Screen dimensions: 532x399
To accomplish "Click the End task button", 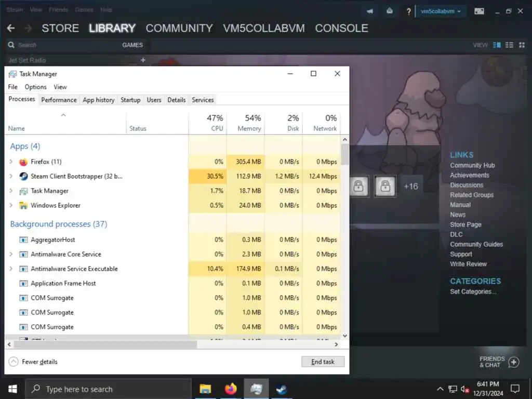I will coord(323,362).
